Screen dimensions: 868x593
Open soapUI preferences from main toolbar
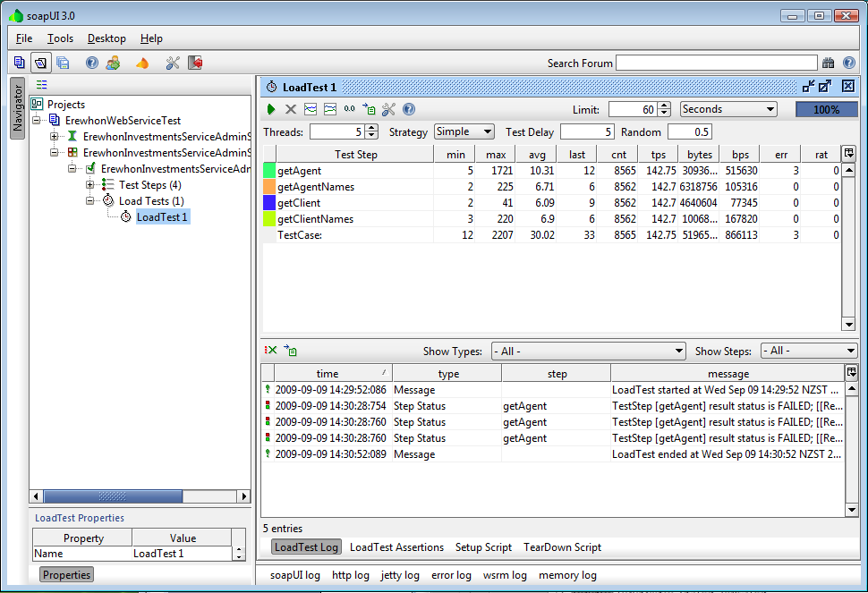(173, 63)
